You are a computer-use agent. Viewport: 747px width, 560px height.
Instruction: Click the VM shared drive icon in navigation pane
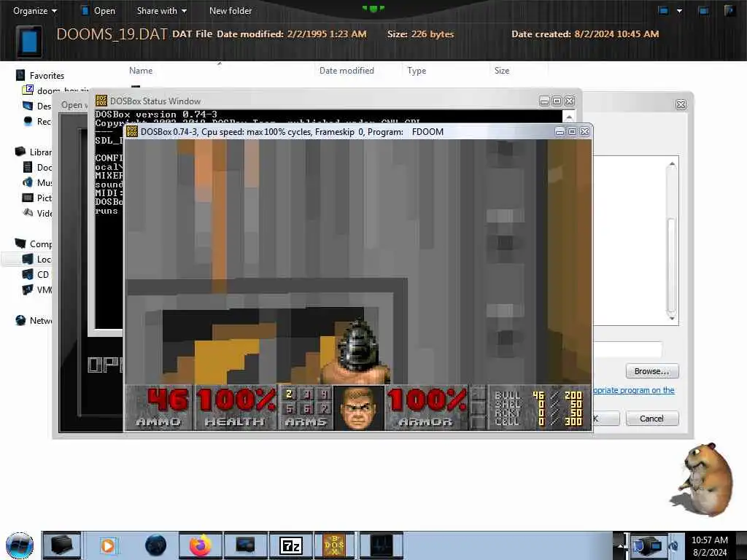(x=28, y=289)
